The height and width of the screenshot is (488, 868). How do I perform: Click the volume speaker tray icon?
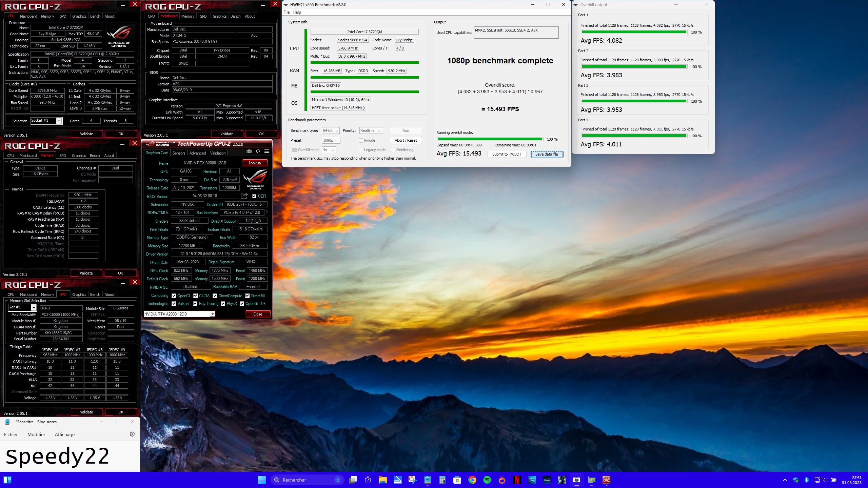click(825, 480)
